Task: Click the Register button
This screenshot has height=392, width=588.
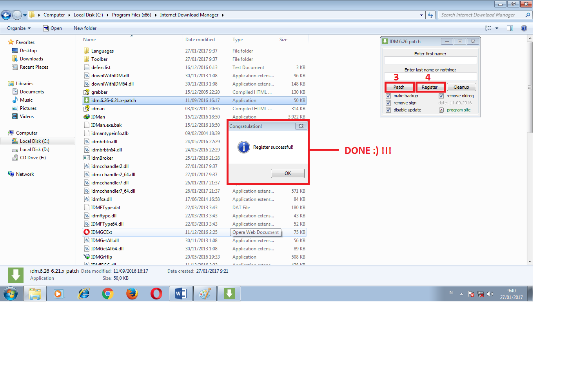Action: click(x=430, y=87)
